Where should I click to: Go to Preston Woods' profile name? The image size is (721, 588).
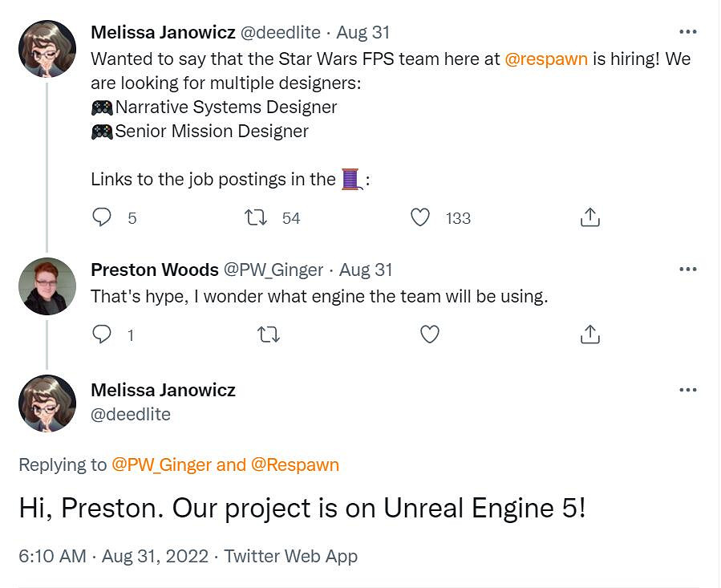pos(155,270)
